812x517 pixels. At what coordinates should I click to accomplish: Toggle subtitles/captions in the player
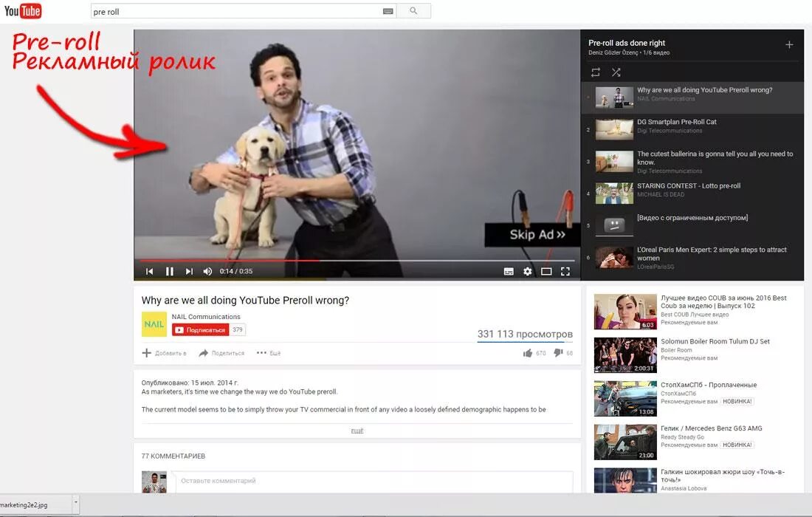click(x=509, y=272)
